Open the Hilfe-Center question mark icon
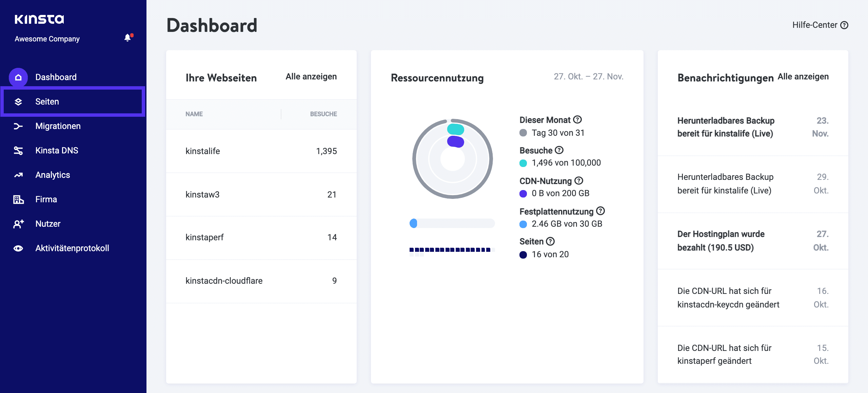The width and height of the screenshot is (868, 393). click(845, 25)
